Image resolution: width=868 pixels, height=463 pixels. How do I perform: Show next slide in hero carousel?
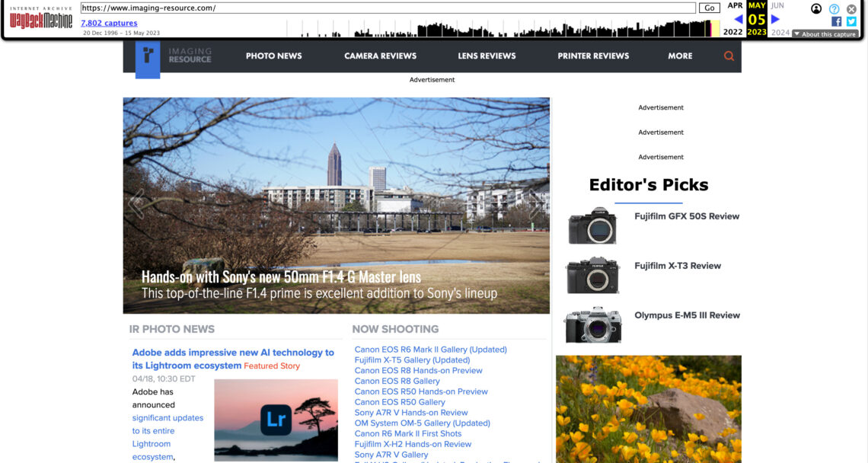[x=535, y=204]
